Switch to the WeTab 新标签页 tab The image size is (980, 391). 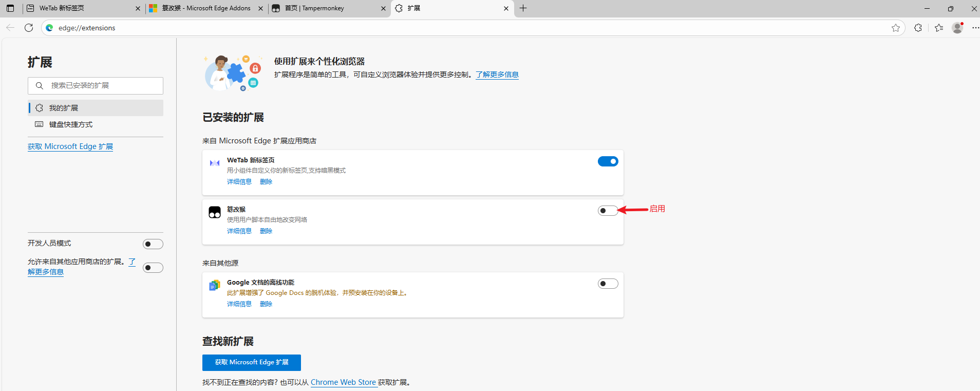77,8
